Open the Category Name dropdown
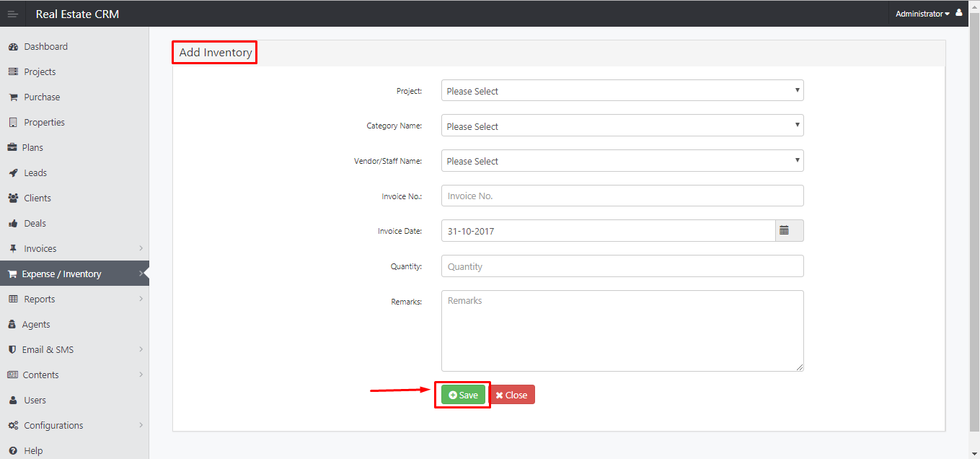980x459 pixels. (x=622, y=126)
